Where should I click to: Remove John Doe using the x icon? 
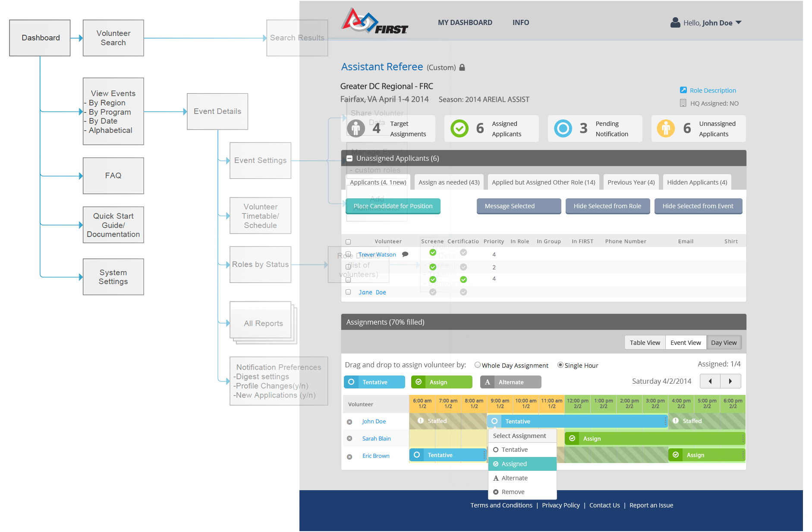[349, 422]
